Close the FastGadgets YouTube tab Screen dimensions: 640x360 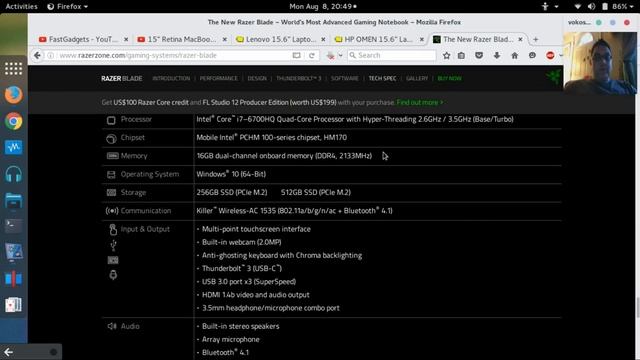[126, 39]
